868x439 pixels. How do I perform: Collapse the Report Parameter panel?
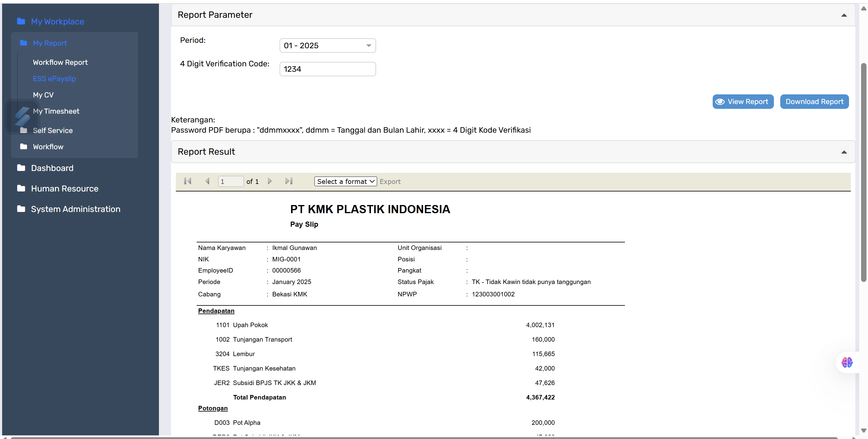tap(844, 15)
